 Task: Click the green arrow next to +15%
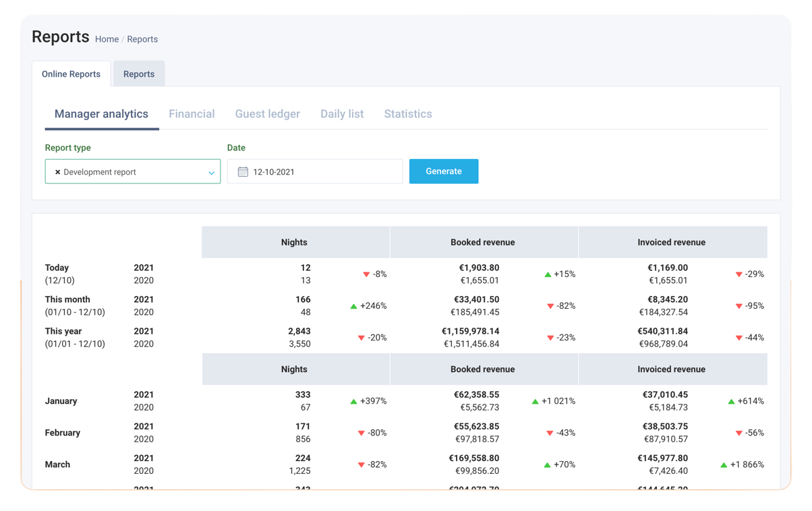pyautogui.click(x=548, y=274)
